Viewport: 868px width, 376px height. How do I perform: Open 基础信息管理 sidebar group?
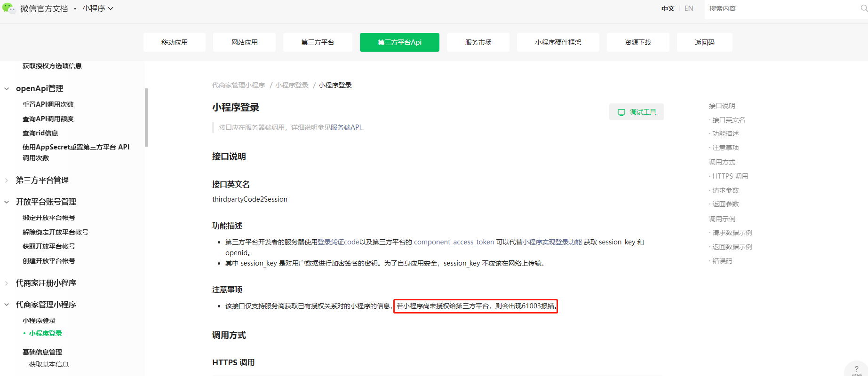(x=42, y=352)
